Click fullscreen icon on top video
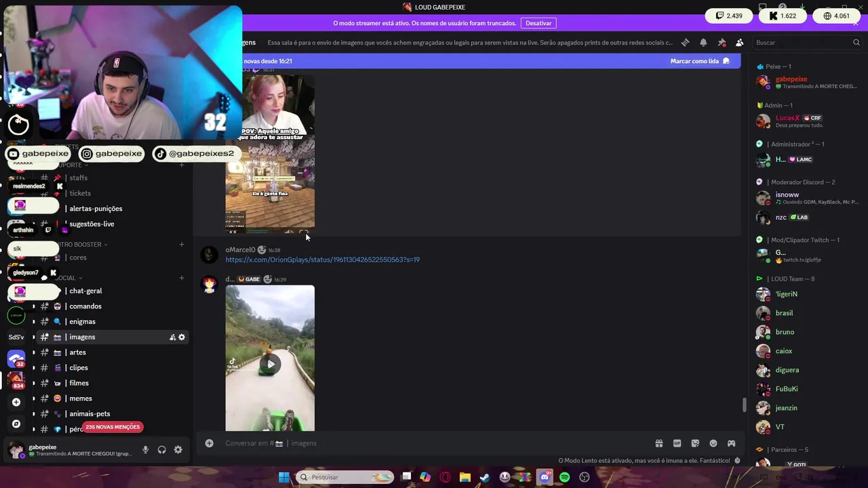868x488 pixels. (x=303, y=232)
